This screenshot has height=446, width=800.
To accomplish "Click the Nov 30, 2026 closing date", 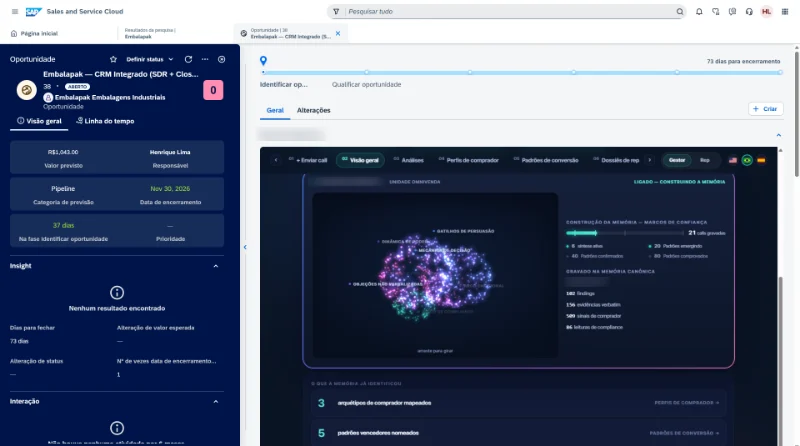I will coord(170,189).
